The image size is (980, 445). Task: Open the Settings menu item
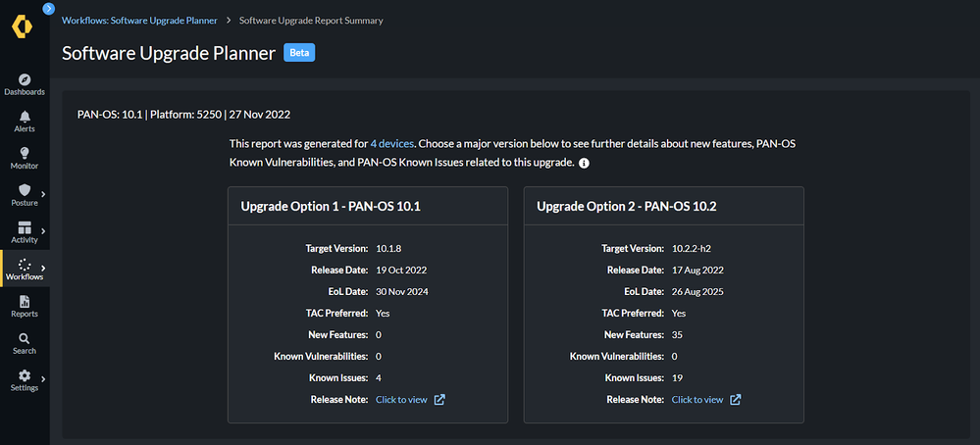coord(25,380)
